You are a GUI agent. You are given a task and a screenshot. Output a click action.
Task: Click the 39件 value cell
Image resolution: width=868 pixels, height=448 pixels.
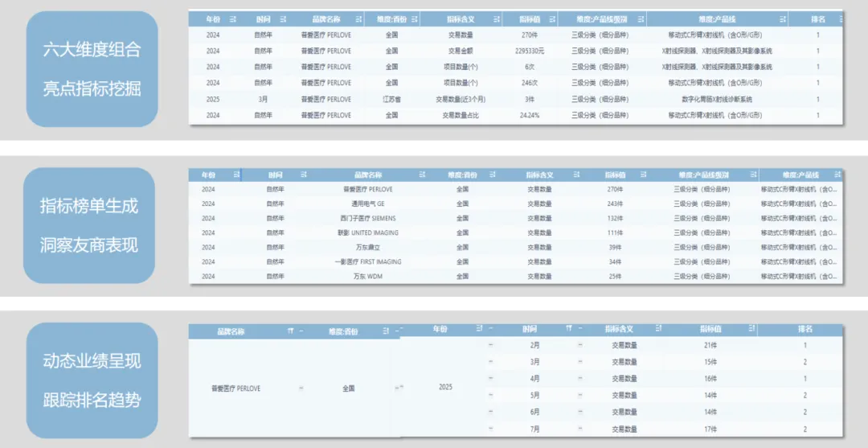coord(615,247)
